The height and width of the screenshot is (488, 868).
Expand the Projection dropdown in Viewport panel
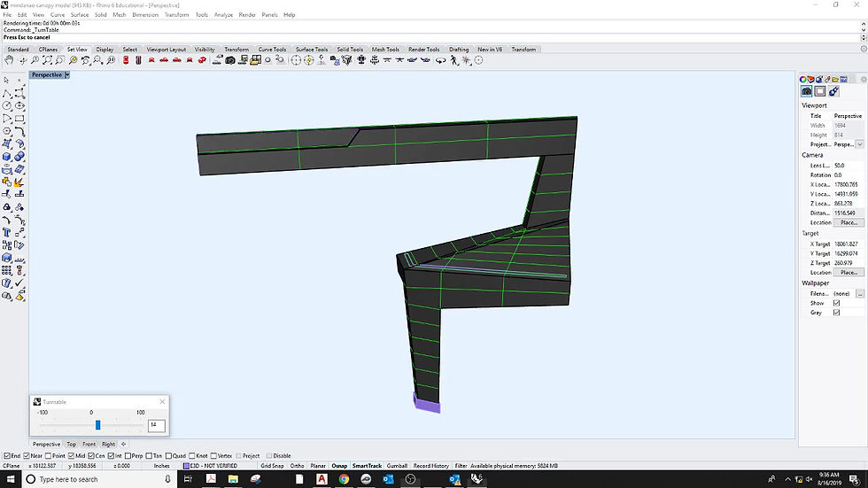point(859,143)
